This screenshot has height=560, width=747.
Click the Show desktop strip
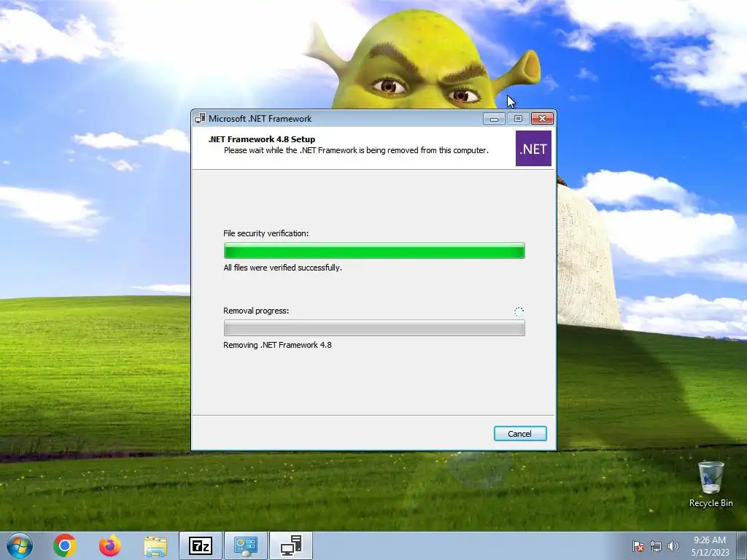pyautogui.click(x=742, y=545)
